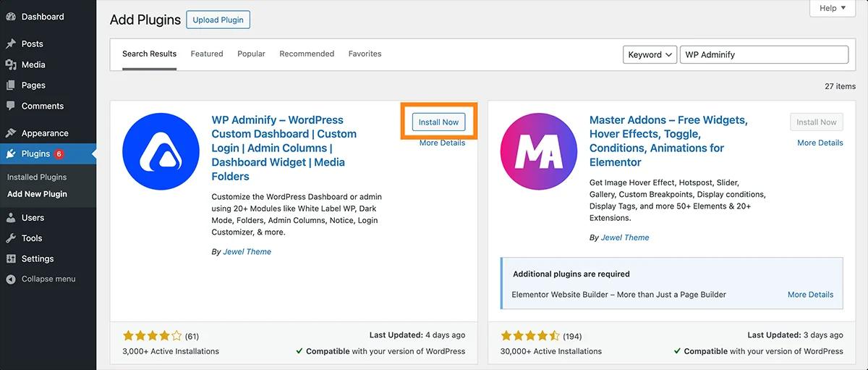The image size is (868, 370).
Task: Open Master Addons plugin title link
Action: click(x=668, y=141)
